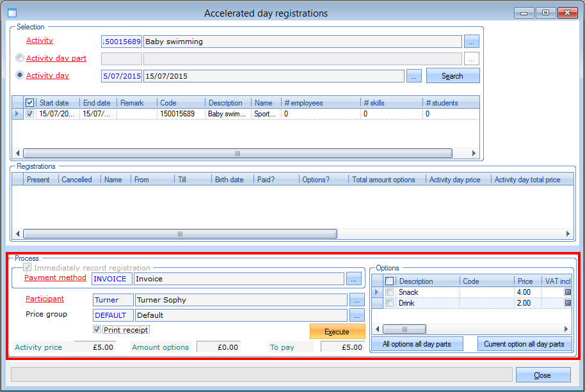
Task: Click the orange Execute button
Action: (337, 332)
